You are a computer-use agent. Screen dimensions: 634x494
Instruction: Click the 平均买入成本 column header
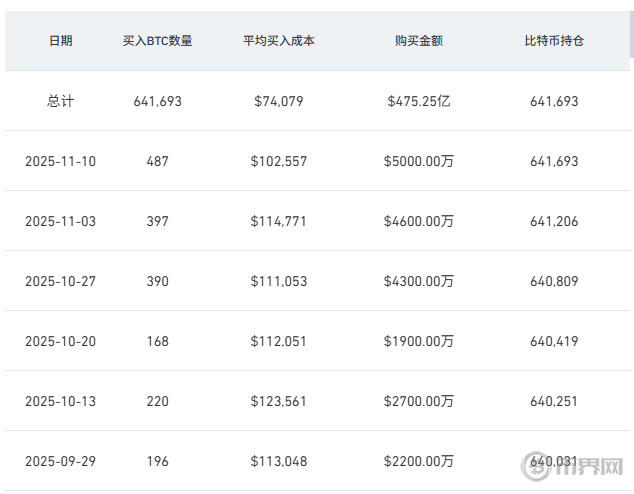[x=279, y=41]
